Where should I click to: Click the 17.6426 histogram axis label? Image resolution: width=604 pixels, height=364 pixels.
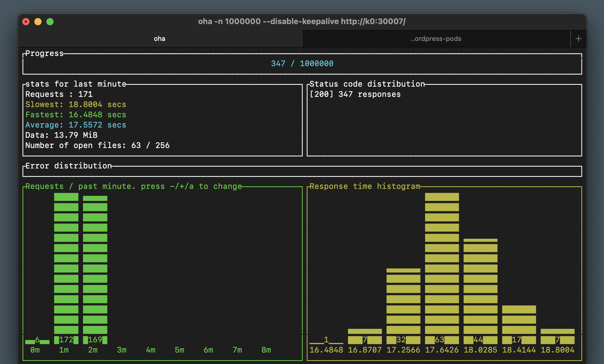(x=442, y=350)
